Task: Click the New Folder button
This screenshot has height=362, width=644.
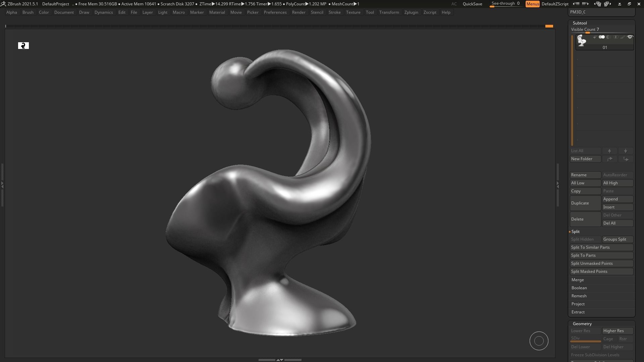Action: click(585, 159)
